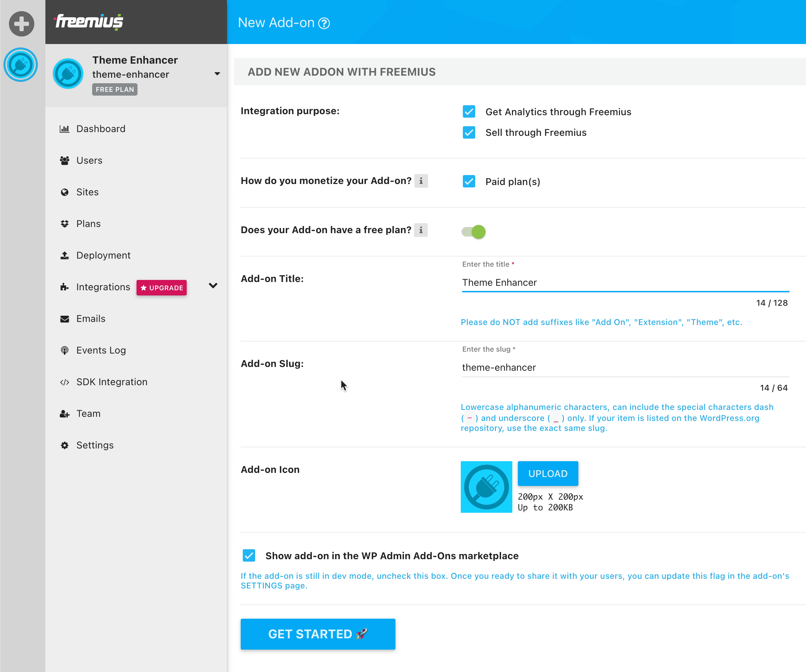The width and height of the screenshot is (806, 672).
Task: Click the "14 / 128" title character counter
Action: tap(772, 303)
